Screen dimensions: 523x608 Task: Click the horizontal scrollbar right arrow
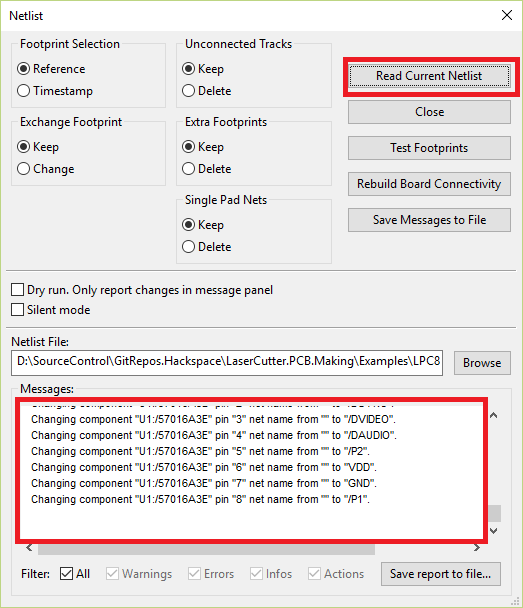(x=476, y=548)
